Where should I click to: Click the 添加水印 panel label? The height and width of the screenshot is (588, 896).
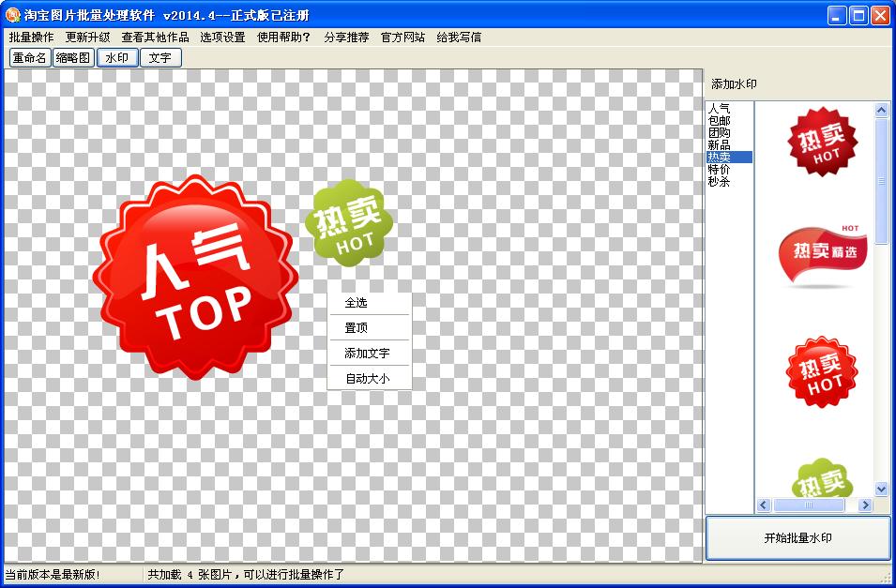(x=734, y=84)
